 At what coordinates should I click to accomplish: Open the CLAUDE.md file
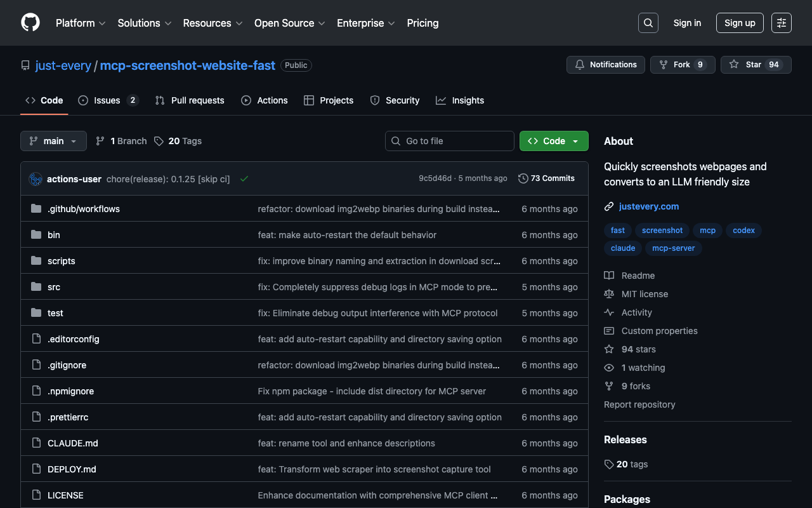pos(72,443)
